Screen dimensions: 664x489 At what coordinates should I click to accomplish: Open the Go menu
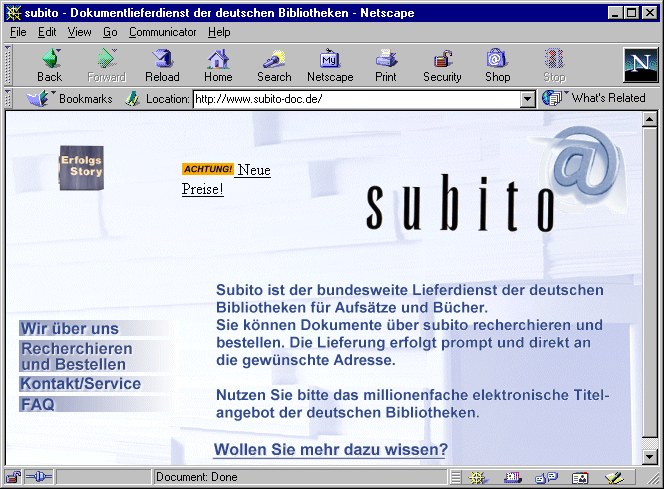point(110,32)
